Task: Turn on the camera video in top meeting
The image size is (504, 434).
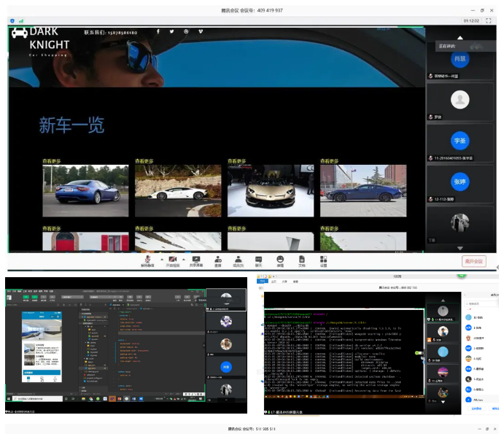Action: 173,261
